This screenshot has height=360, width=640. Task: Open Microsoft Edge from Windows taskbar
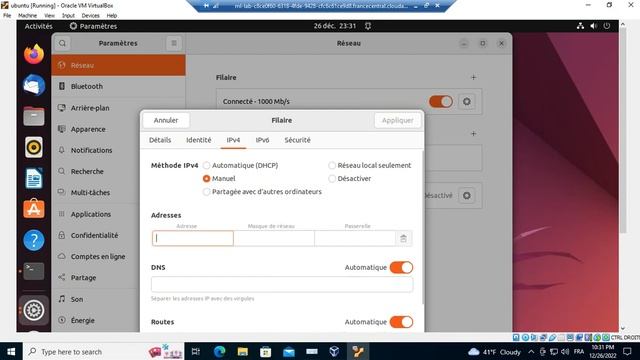click(x=220, y=351)
